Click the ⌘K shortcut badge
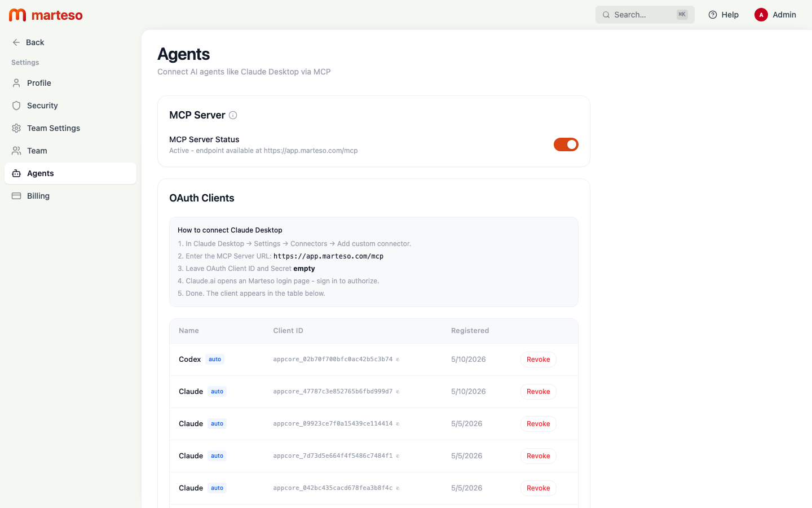 682,15
